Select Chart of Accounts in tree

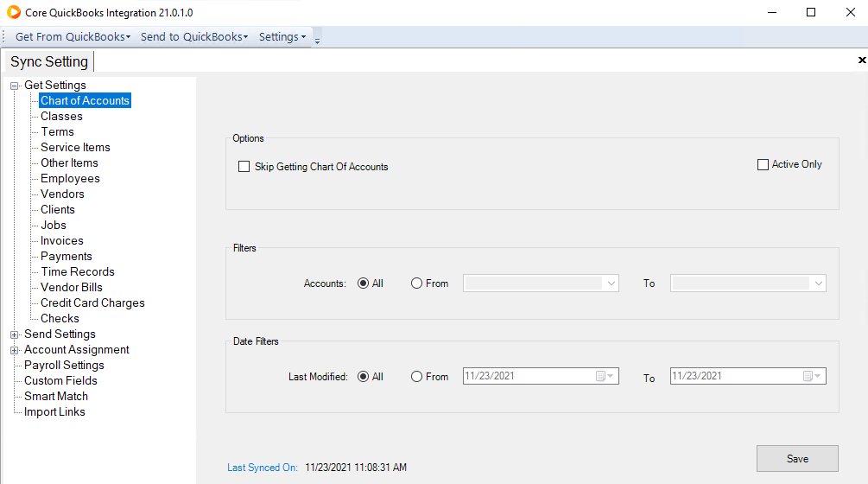pyautogui.click(x=86, y=100)
